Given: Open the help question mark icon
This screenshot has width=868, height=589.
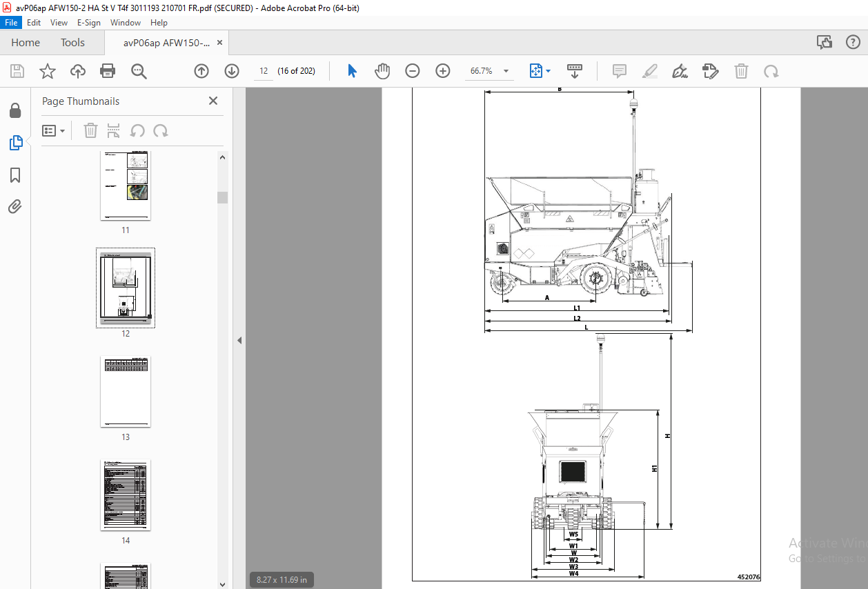Looking at the screenshot, I should tap(853, 42).
